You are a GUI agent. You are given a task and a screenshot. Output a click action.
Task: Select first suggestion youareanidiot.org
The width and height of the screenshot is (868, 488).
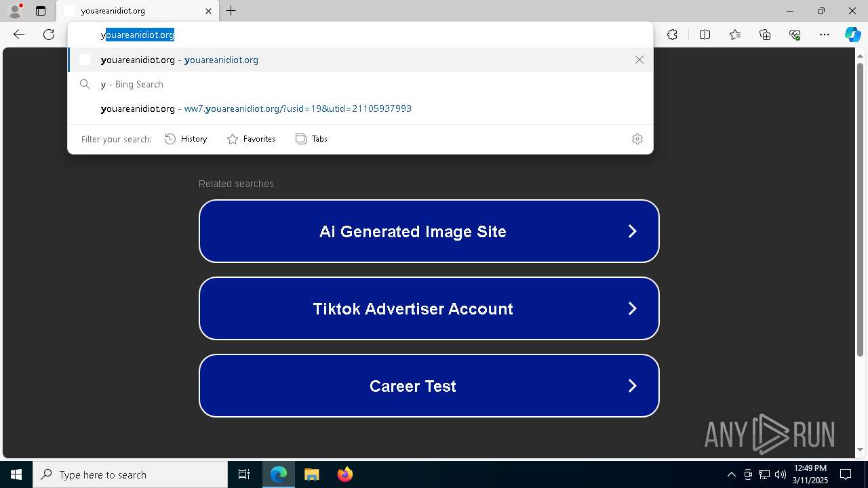coord(360,60)
